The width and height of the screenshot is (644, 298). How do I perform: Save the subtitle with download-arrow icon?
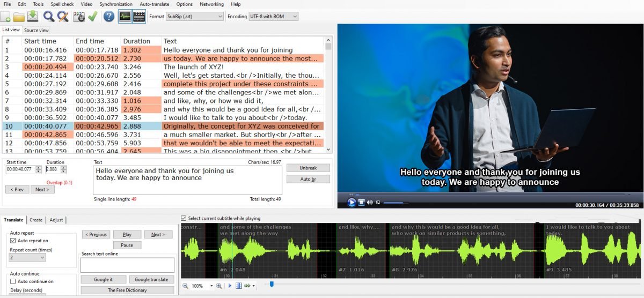click(32, 17)
